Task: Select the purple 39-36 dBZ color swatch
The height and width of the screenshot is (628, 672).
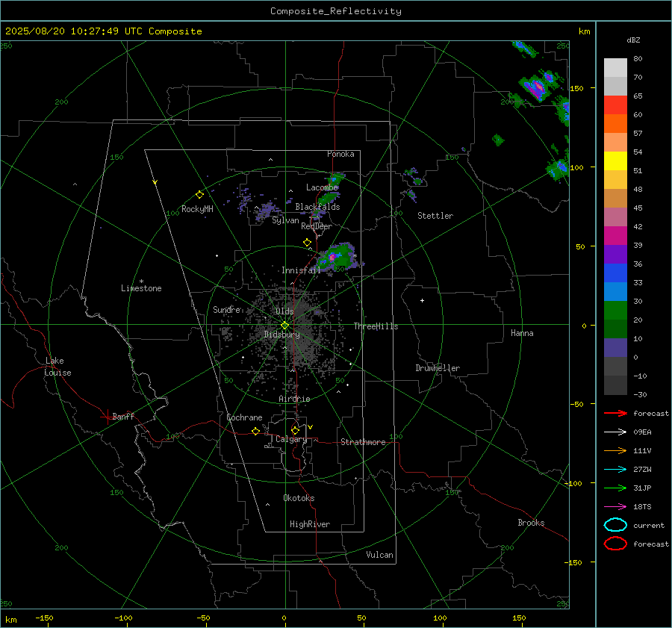Action: tap(615, 255)
